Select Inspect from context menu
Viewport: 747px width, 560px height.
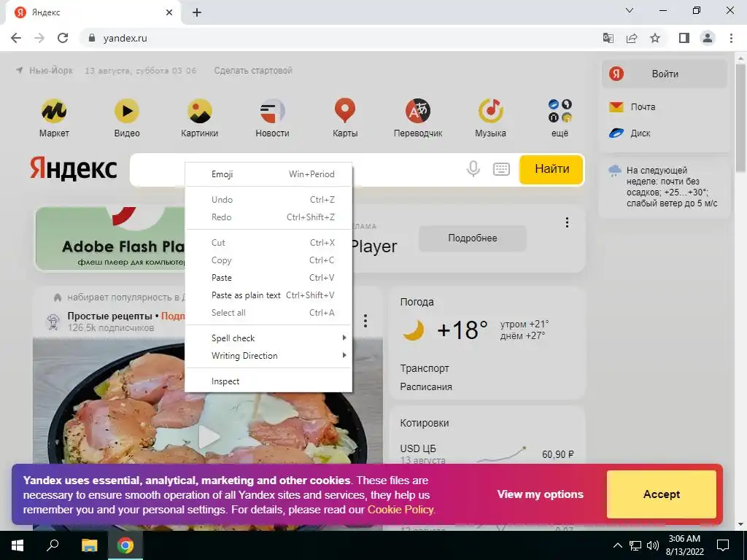click(x=268, y=381)
